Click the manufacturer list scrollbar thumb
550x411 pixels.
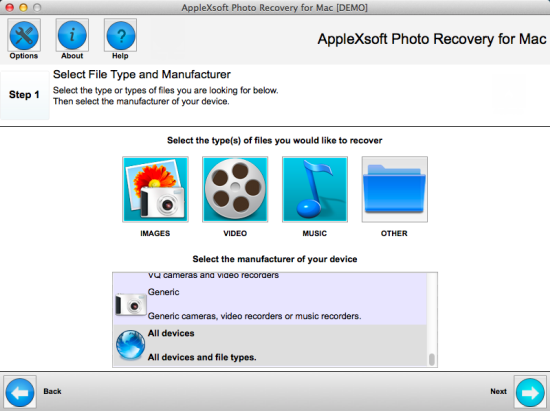(x=432, y=359)
